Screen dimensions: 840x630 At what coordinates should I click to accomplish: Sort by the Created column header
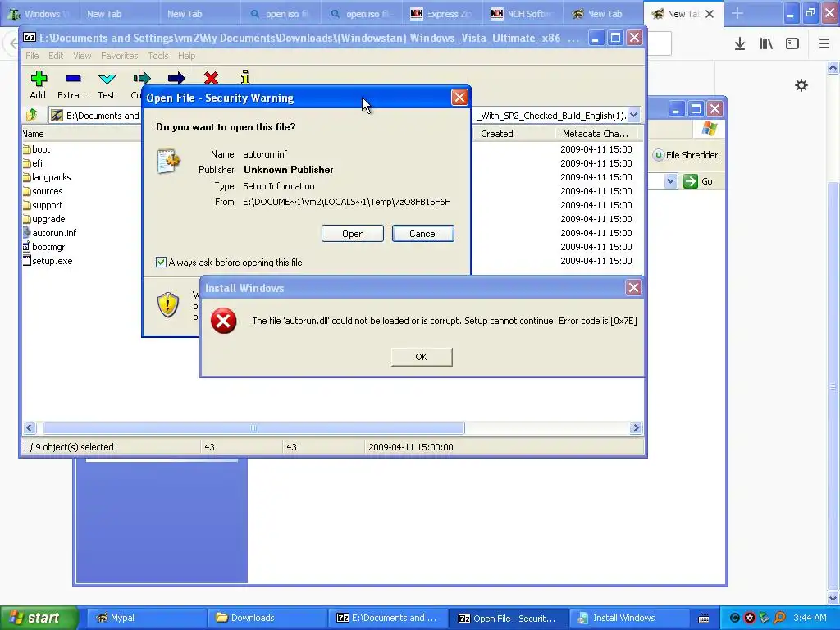coord(514,134)
